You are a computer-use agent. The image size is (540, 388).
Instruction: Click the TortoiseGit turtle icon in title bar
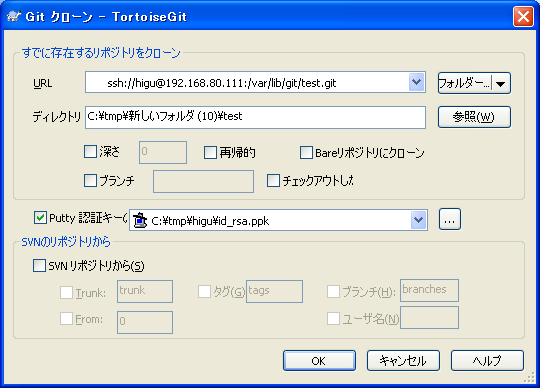pyautogui.click(x=14, y=16)
